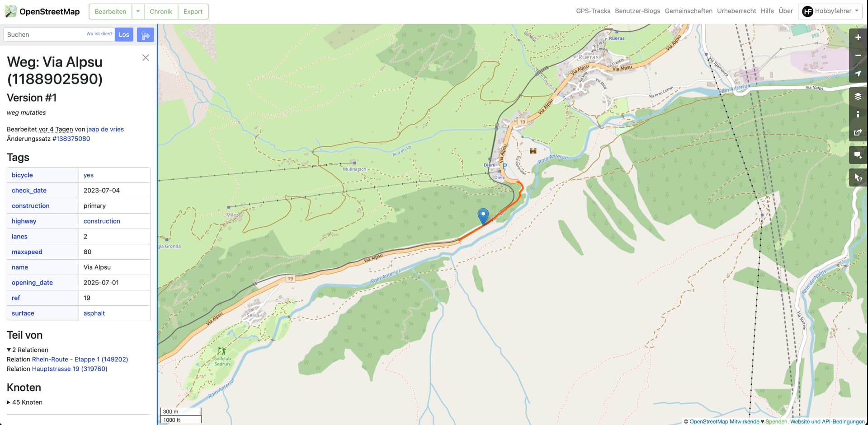Show my location with the arrow icon
868x425 pixels.
[858, 74]
